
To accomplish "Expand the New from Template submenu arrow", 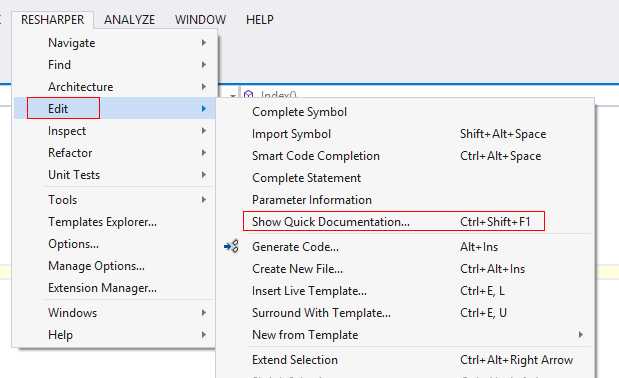I will click(580, 334).
